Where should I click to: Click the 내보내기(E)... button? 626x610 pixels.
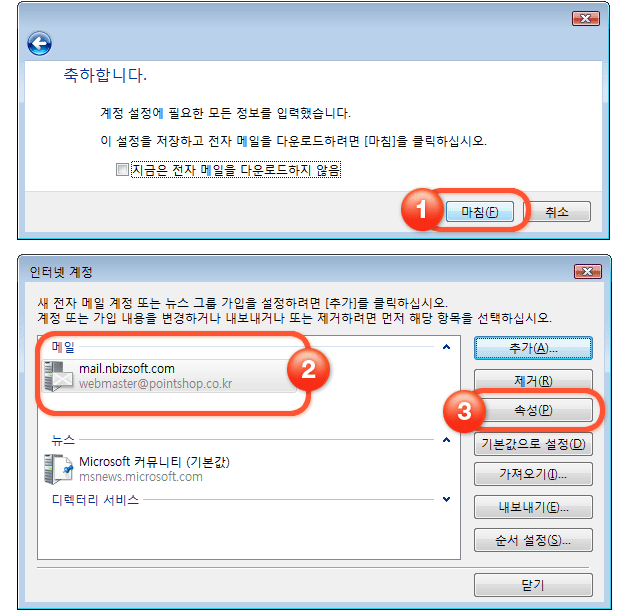[x=533, y=507]
